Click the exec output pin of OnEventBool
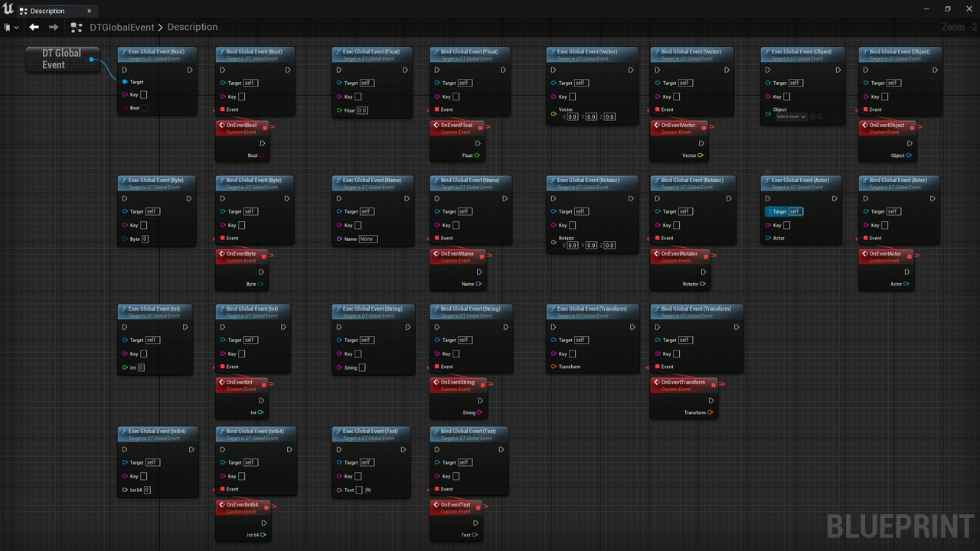 (262, 143)
